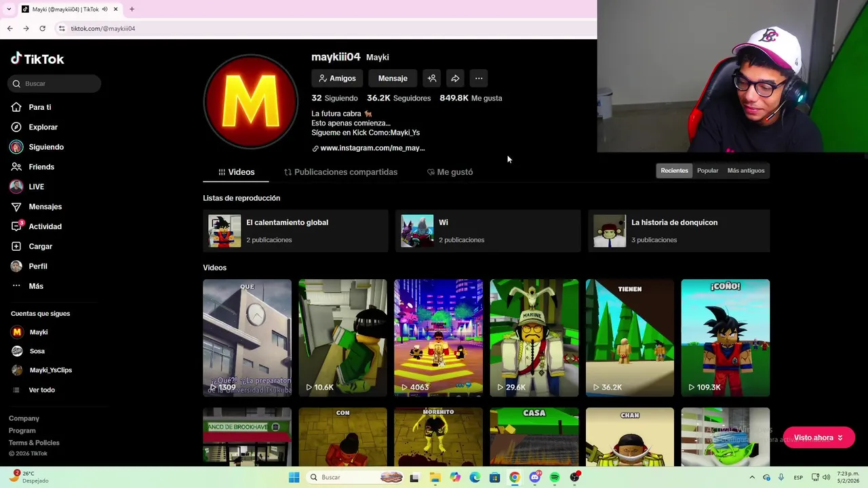Sort videos by Popular
The height and width of the screenshot is (488, 868).
[x=707, y=171]
